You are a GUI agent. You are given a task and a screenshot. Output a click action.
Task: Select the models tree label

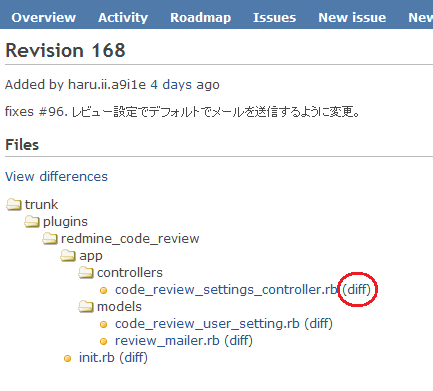click(x=119, y=307)
